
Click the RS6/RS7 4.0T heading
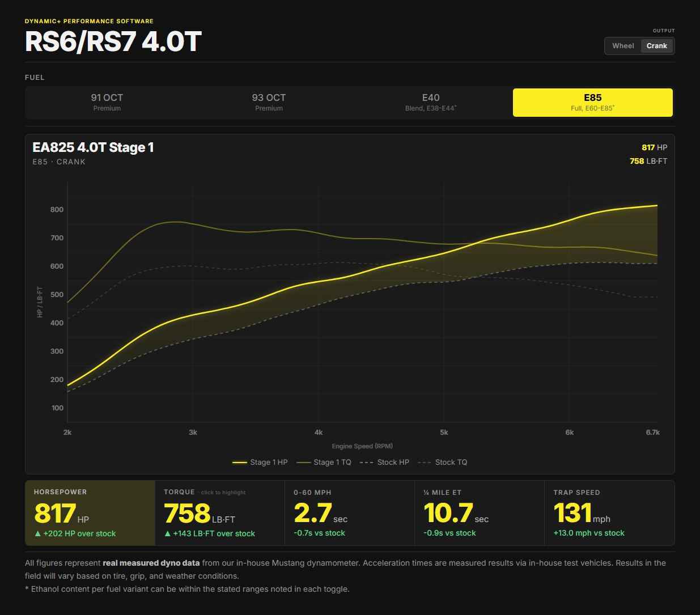[113, 42]
